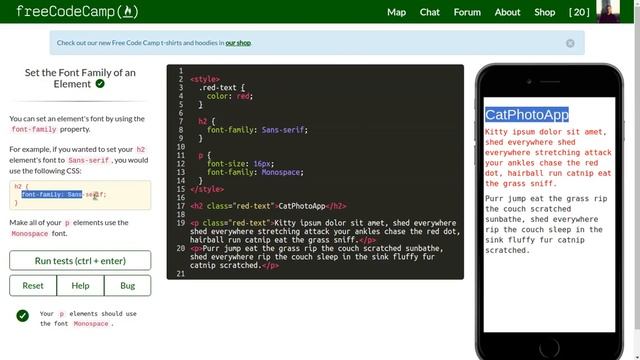Click the Kitty ipsum paragraph line 19 in editor
The height and width of the screenshot is (360, 640).
coord(325,231)
